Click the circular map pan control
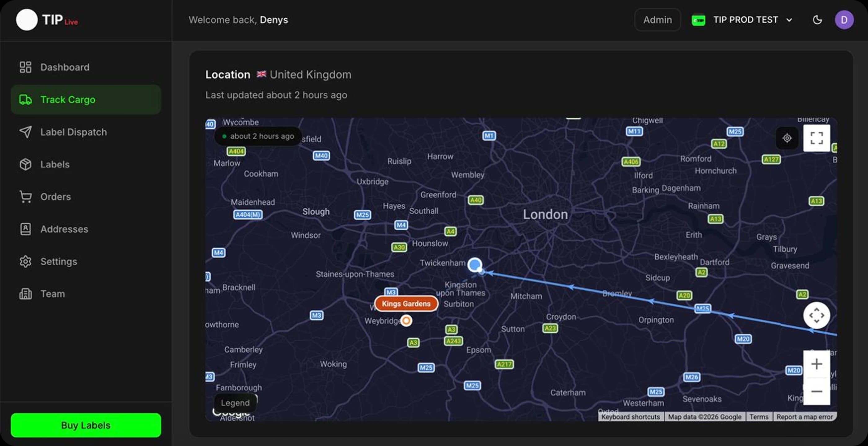Image resolution: width=868 pixels, height=446 pixels. point(817,315)
